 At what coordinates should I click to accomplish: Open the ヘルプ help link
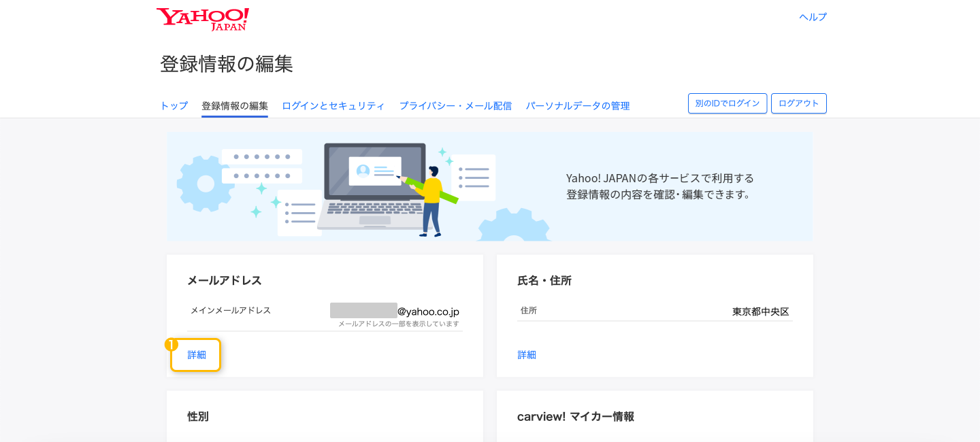(813, 17)
